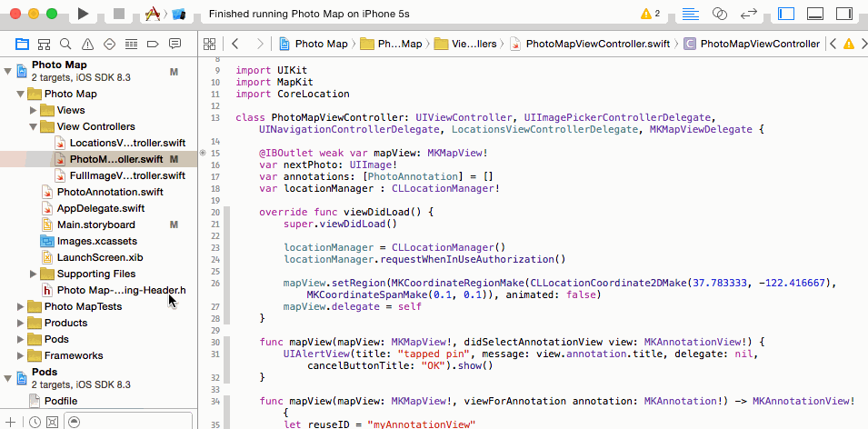This screenshot has height=429, width=868.
Task: Toggle the Debug area visibility
Action: click(815, 14)
